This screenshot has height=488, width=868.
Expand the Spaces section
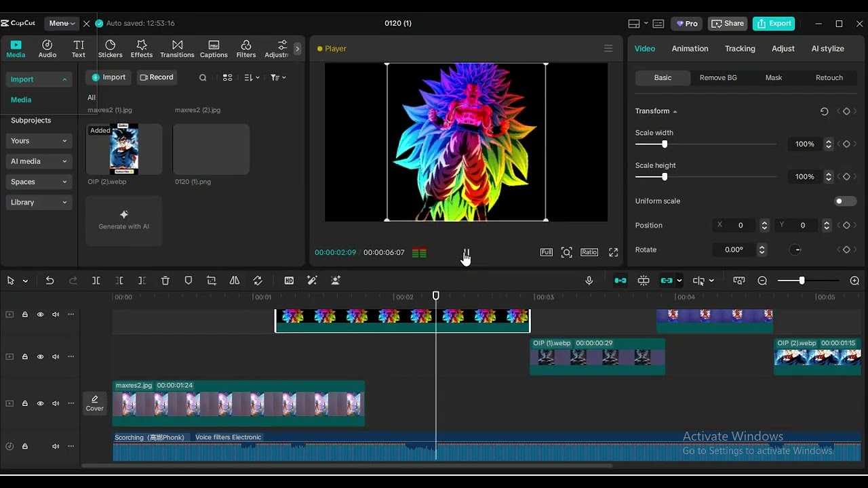coord(39,182)
